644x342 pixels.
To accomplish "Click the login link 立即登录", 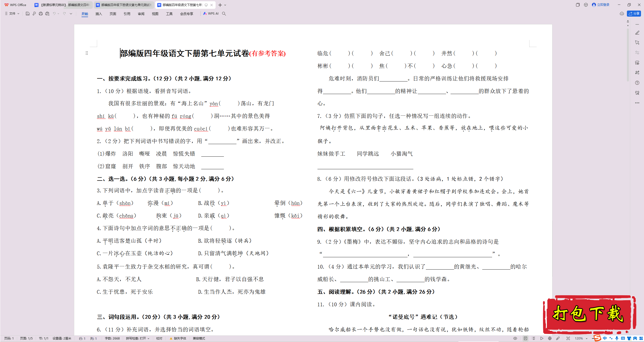I will point(601,5).
